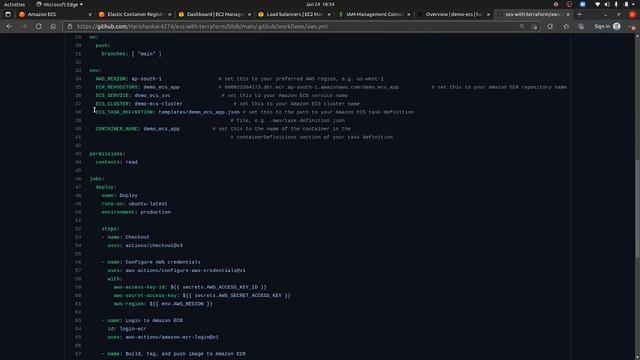Screen dimensions: 640x360
Task: Go back using the browser back arrow
Action: (x=9, y=27)
